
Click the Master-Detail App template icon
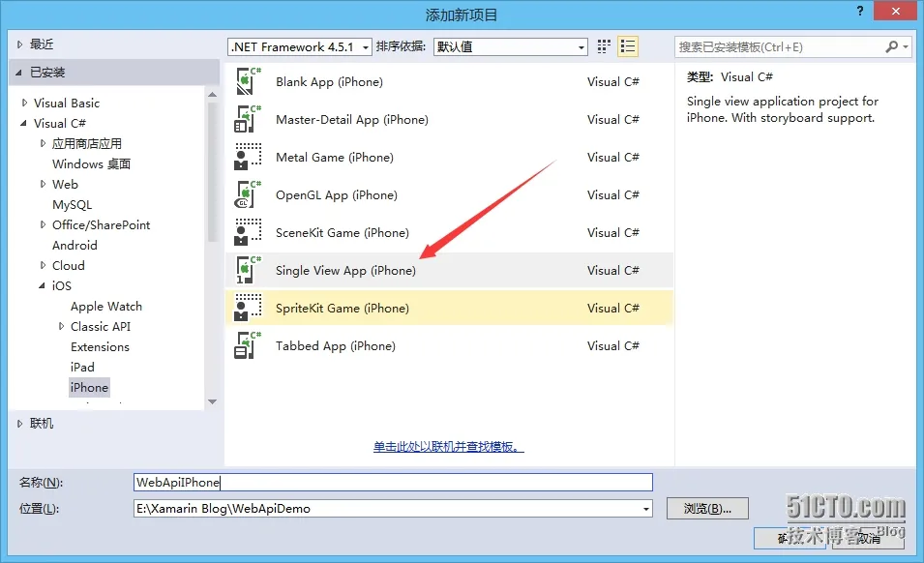tap(248, 119)
